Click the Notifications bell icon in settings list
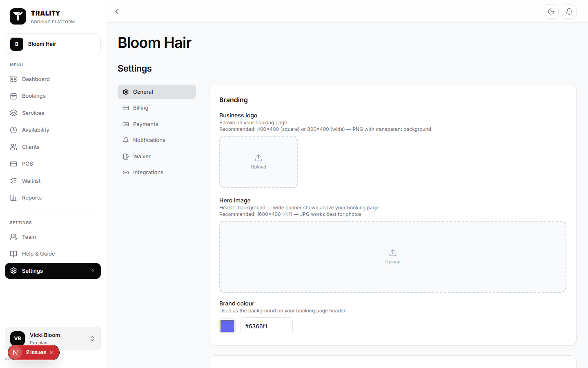This screenshot has height=368, width=588. (x=126, y=140)
